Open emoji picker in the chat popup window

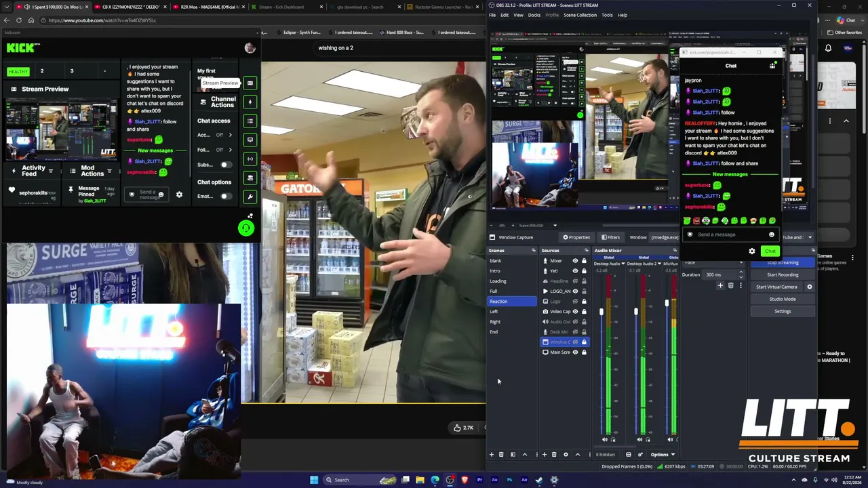click(771, 235)
